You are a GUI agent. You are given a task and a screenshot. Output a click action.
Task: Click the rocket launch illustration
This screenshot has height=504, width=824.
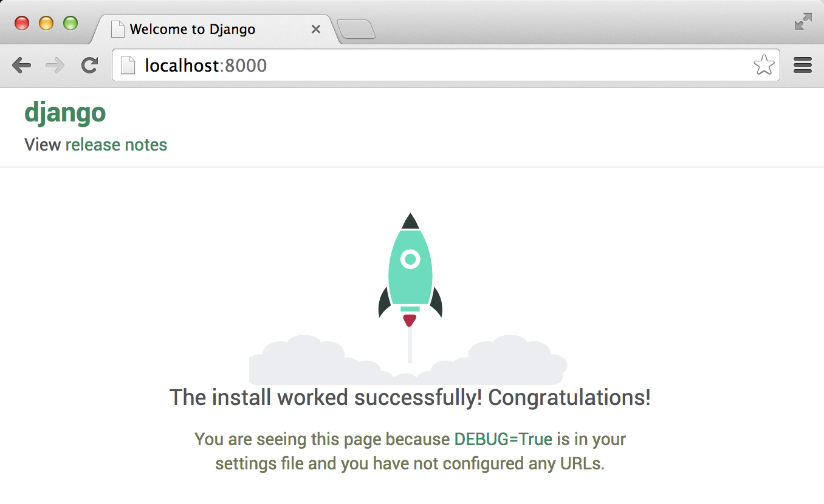tap(411, 273)
